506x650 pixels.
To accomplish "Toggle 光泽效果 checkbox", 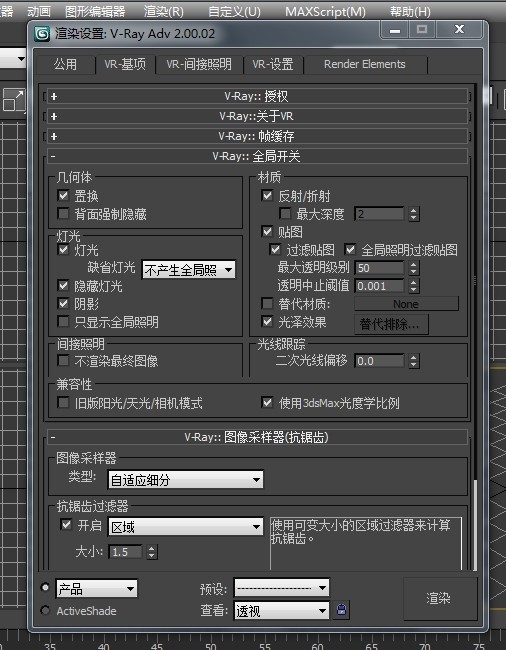I will click(267, 322).
